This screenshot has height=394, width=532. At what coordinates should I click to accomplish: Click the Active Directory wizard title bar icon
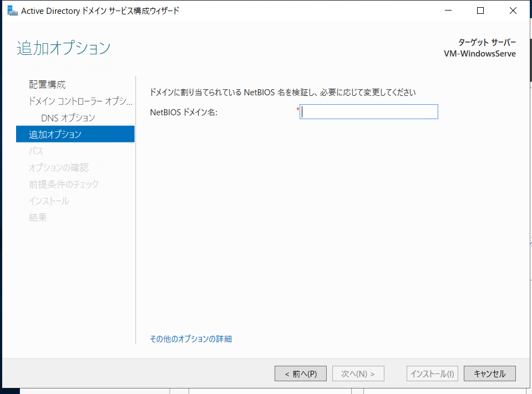[12, 10]
